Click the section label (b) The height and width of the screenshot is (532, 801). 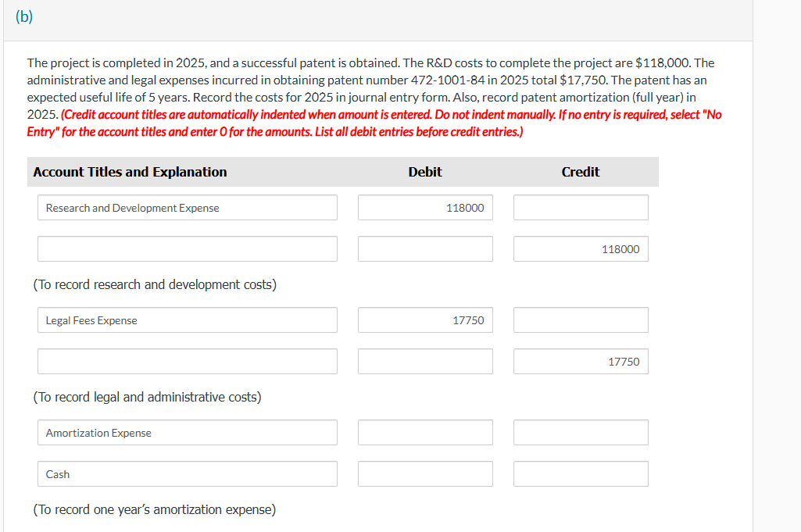[23, 16]
